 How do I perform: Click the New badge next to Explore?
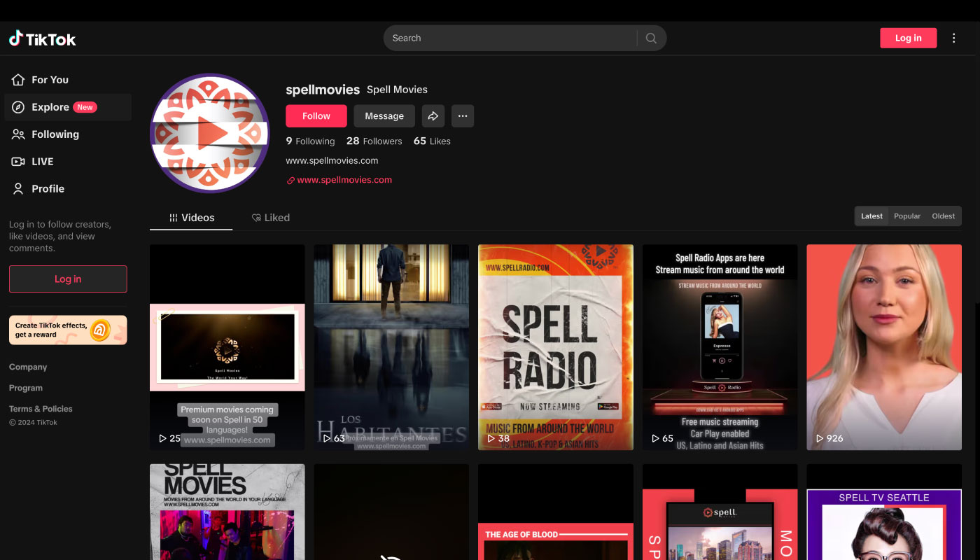(85, 107)
